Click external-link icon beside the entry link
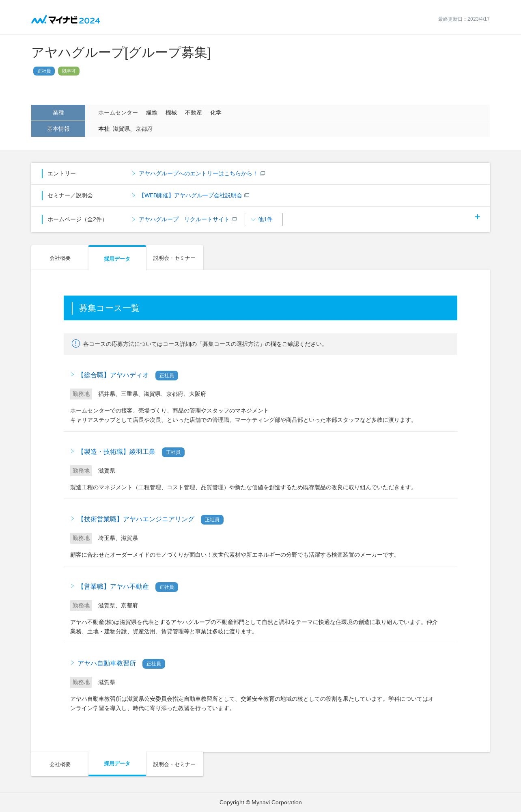Viewport: 521px width, 812px height. (x=263, y=173)
